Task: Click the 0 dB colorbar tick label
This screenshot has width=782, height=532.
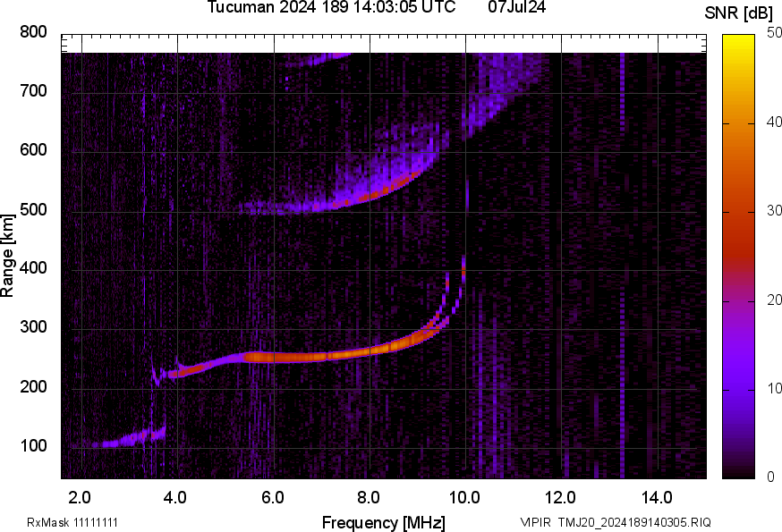Action: tap(771, 477)
